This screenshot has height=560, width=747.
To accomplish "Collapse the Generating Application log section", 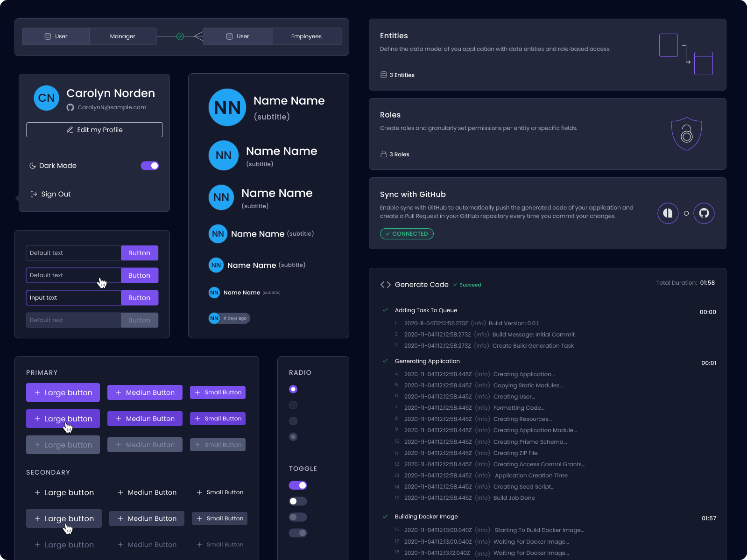I will pyautogui.click(x=385, y=361).
